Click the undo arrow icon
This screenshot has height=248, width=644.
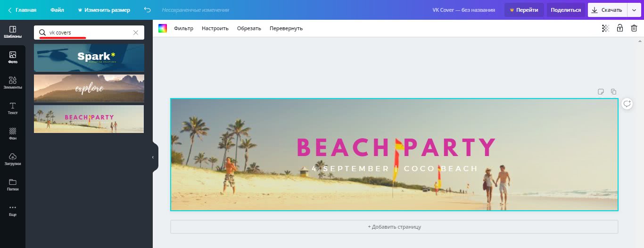pos(148,10)
